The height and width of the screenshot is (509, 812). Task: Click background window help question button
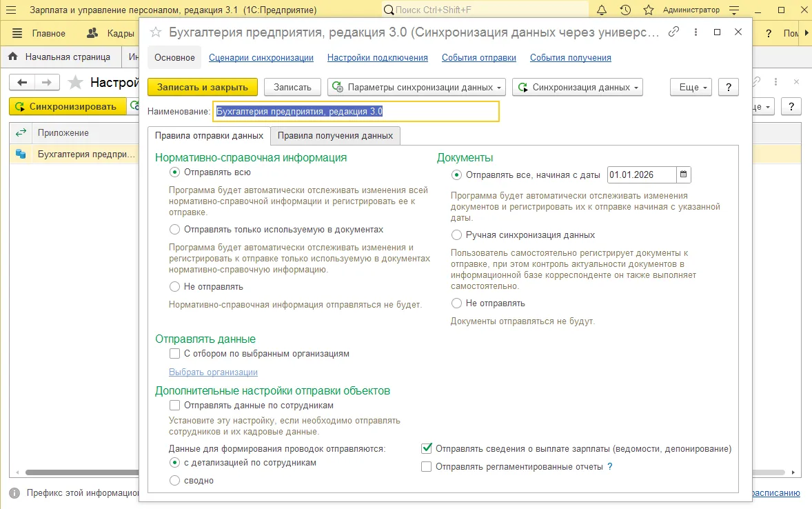point(791,106)
